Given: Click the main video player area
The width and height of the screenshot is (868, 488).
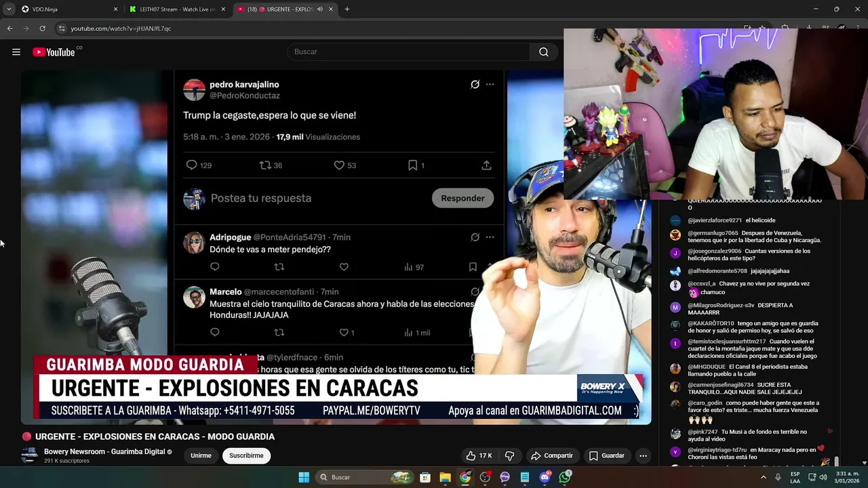Looking at the screenshot, I should pos(336,246).
